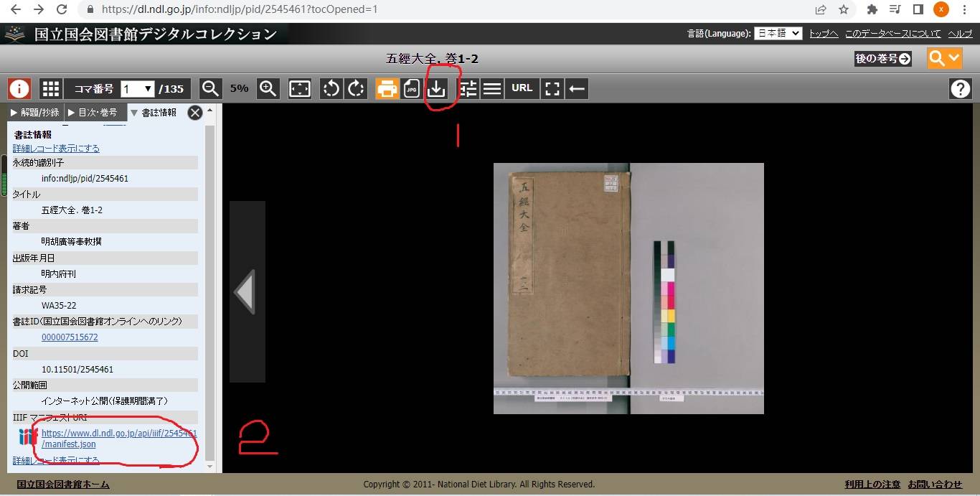Open the language selection dropdown
This screenshot has width=980, height=496.
[x=778, y=33]
